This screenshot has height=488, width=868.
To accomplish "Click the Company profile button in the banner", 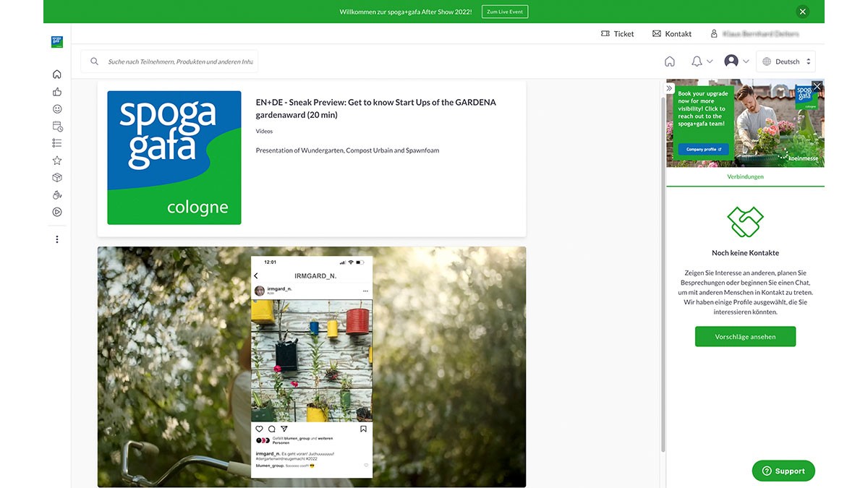I will tap(704, 149).
